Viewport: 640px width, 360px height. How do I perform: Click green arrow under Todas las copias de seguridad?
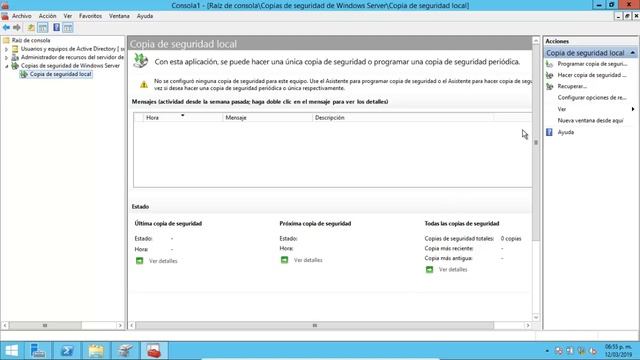[x=429, y=269]
